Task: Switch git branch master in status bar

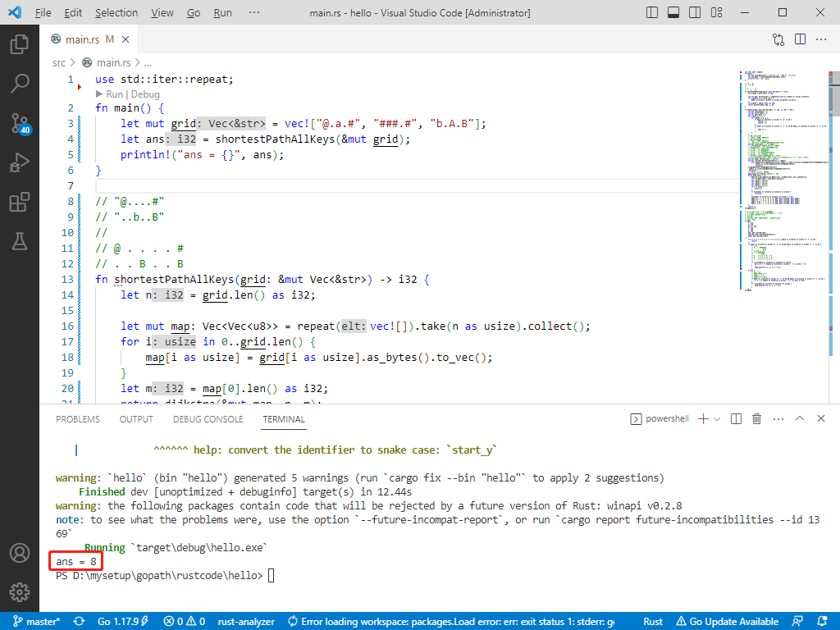Action: 36,622
